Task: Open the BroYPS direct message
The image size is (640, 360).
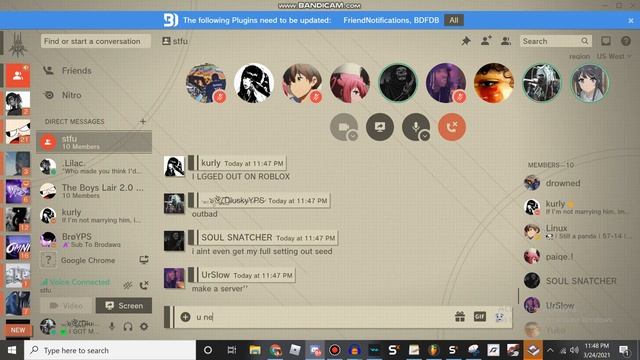Action: (x=94, y=240)
